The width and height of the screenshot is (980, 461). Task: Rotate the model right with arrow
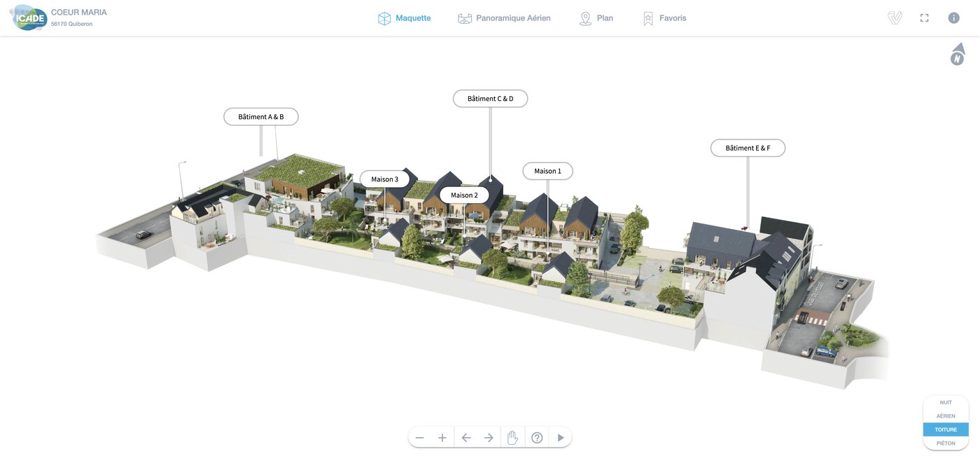point(489,438)
